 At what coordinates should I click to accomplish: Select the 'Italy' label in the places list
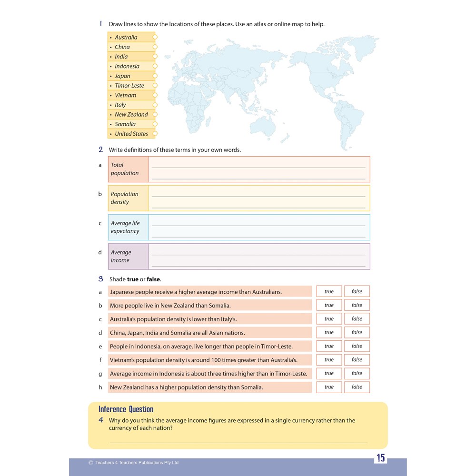pos(120,105)
